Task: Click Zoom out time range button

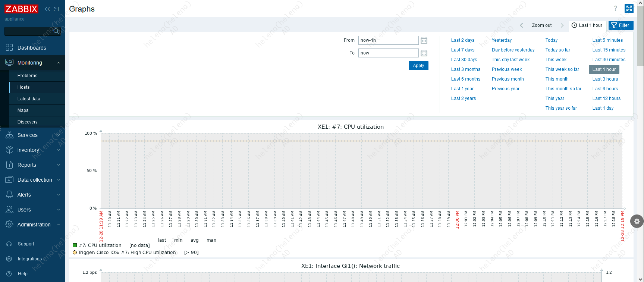Action: [541, 25]
